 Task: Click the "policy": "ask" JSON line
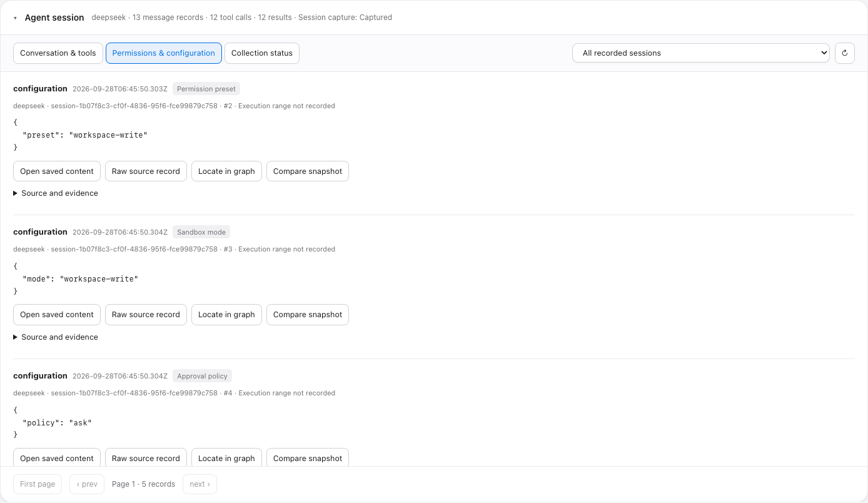coord(57,423)
